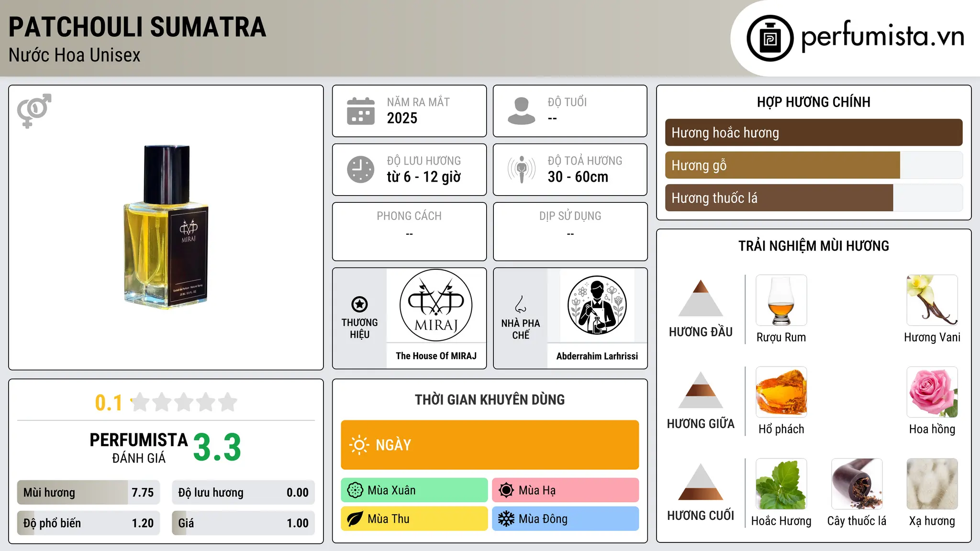Screen dimensions: 980x551
Task: Select the Mùa Xuân season button
Action: 414,490
